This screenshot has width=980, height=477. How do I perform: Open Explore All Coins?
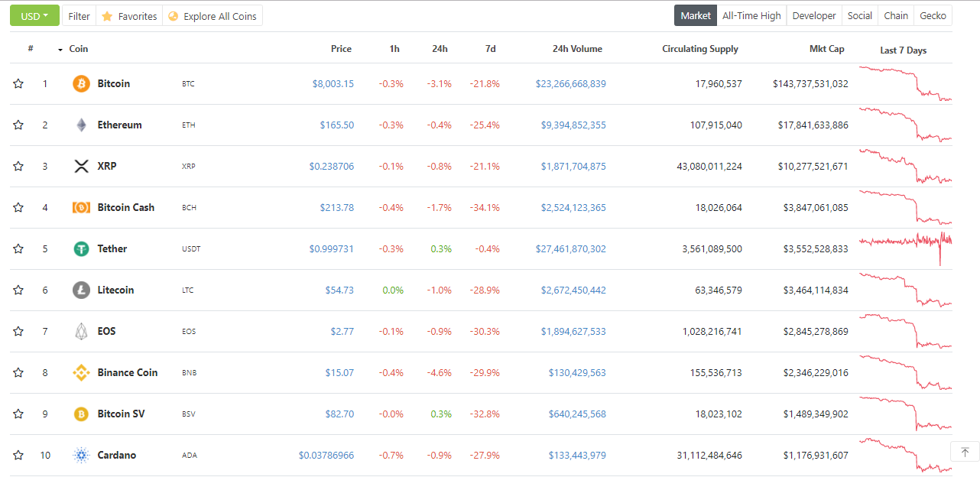(213, 16)
